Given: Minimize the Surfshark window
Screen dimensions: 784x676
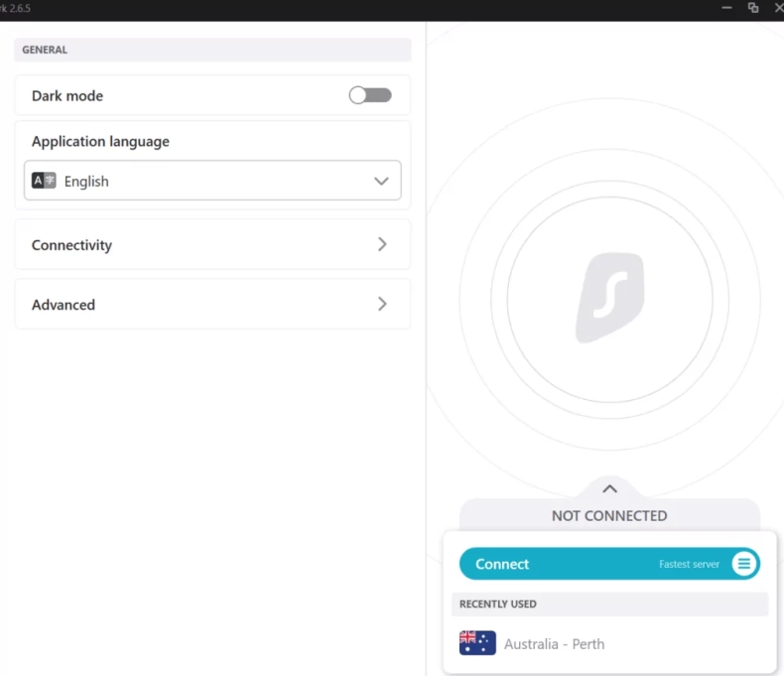Looking at the screenshot, I should (727, 8).
